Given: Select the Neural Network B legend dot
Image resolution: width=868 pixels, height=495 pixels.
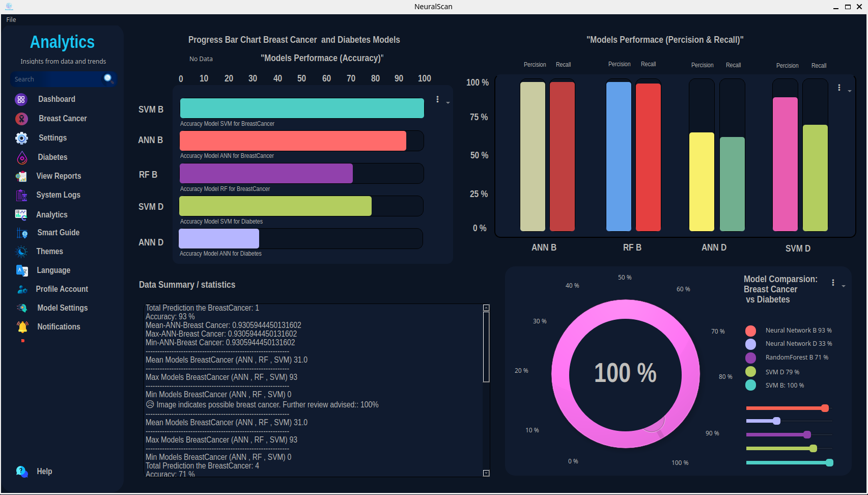Looking at the screenshot, I should 750,331.
